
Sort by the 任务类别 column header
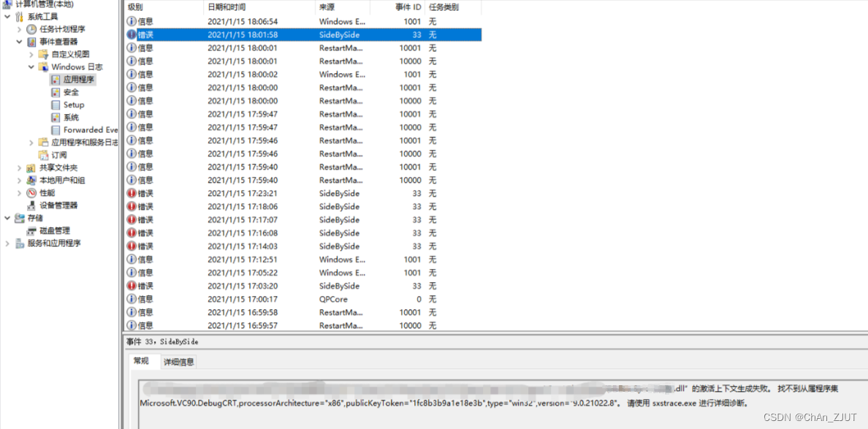453,7
